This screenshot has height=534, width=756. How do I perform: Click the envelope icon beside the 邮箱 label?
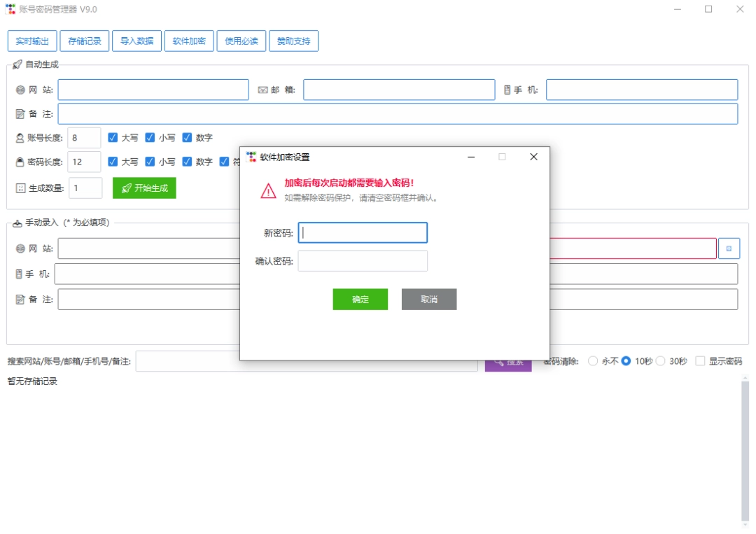tap(262, 90)
